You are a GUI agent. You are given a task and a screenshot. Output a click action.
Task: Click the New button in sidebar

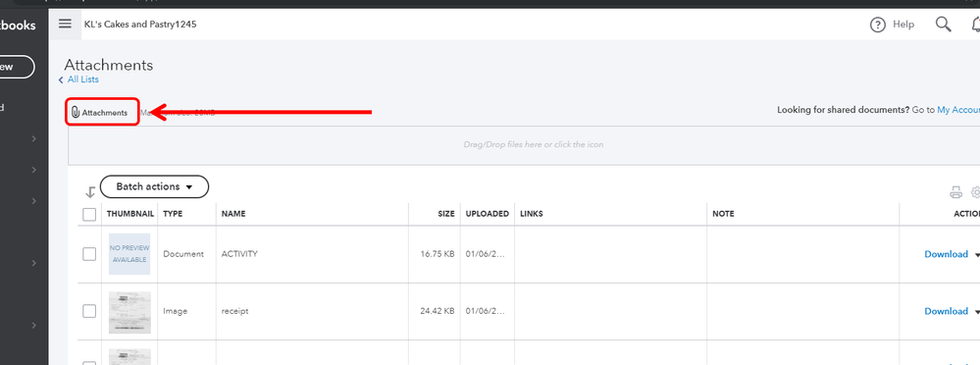coord(17,67)
